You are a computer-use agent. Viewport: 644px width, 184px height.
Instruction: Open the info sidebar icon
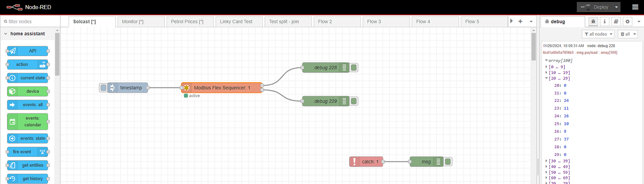tap(605, 21)
